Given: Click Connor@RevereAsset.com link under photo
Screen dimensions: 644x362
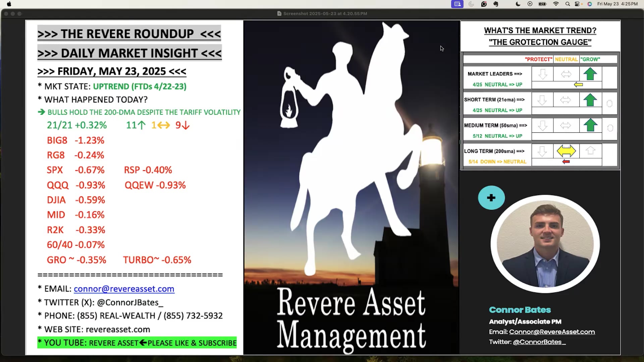Looking at the screenshot, I should click(552, 332).
